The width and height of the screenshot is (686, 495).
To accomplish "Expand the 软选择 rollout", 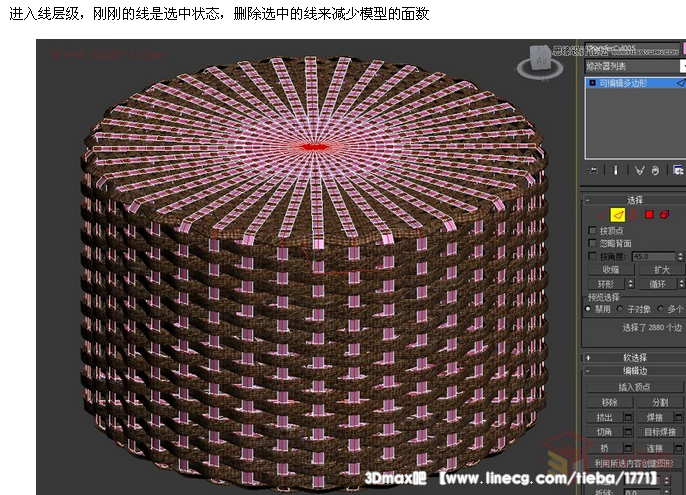I will click(x=634, y=357).
